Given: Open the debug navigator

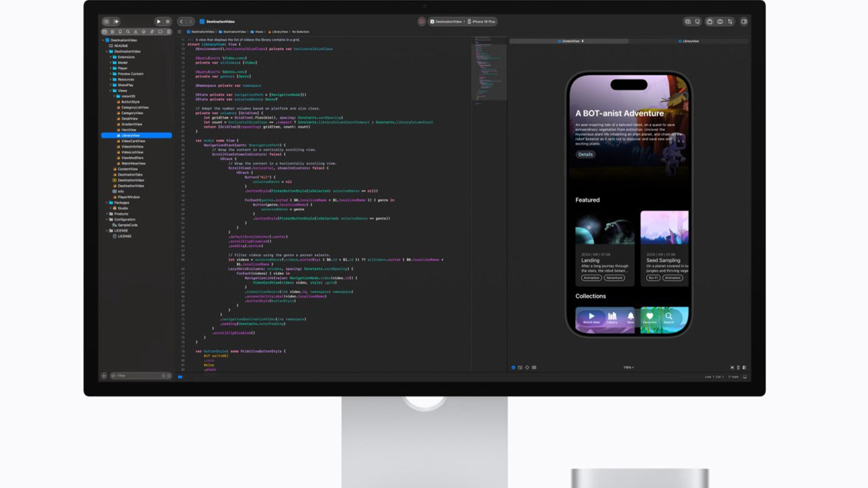Looking at the screenshot, I should click(x=152, y=32).
